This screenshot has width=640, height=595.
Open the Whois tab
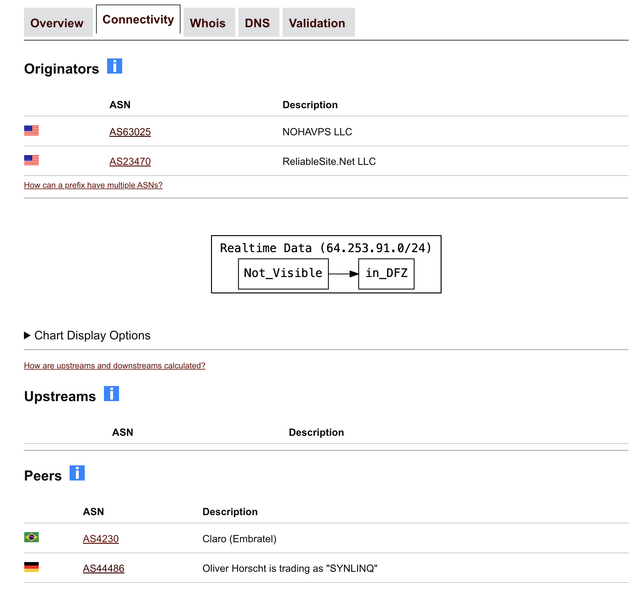tap(209, 23)
